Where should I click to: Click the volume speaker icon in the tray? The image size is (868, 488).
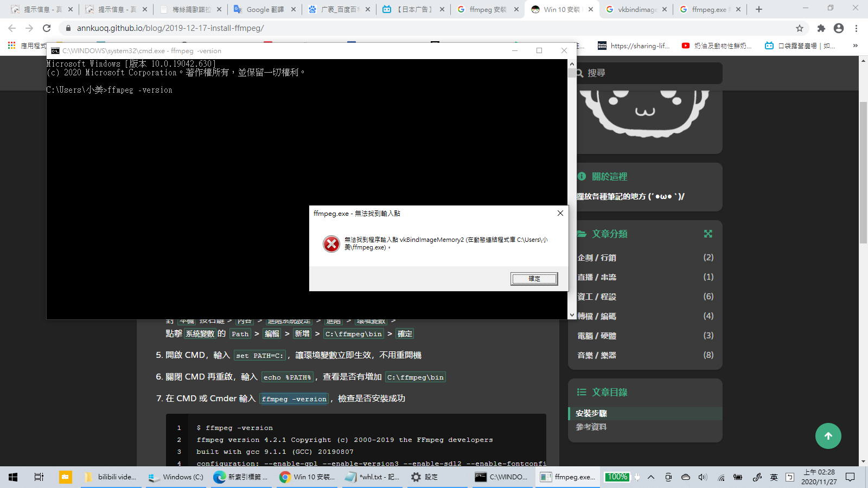click(x=703, y=477)
